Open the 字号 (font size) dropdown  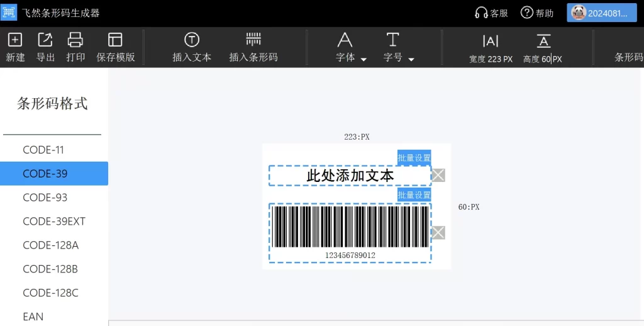[x=399, y=48]
